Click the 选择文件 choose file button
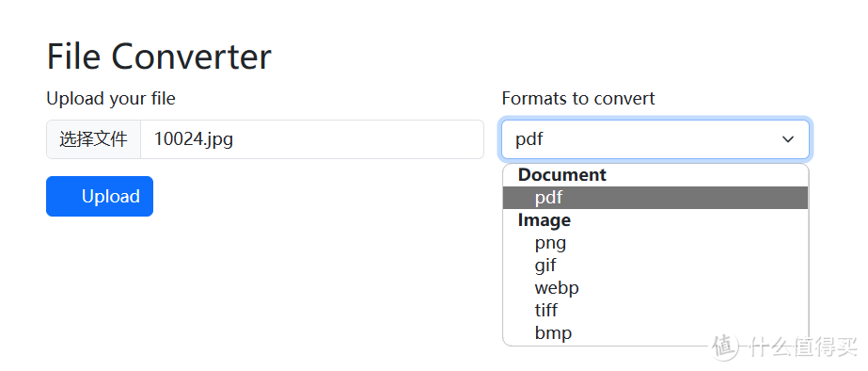This screenshot has height=371, width=868. [93, 139]
